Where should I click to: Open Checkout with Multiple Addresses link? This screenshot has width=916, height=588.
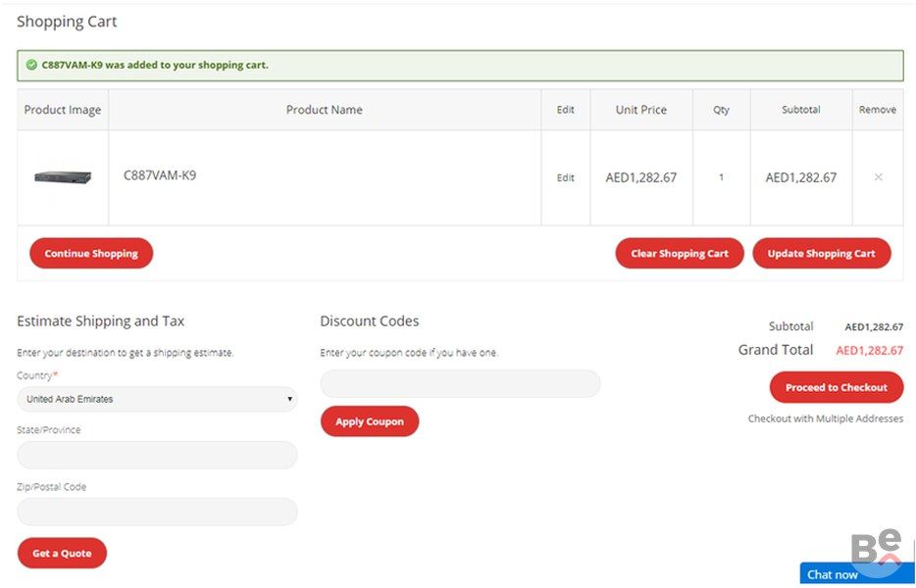[x=825, y=418]
